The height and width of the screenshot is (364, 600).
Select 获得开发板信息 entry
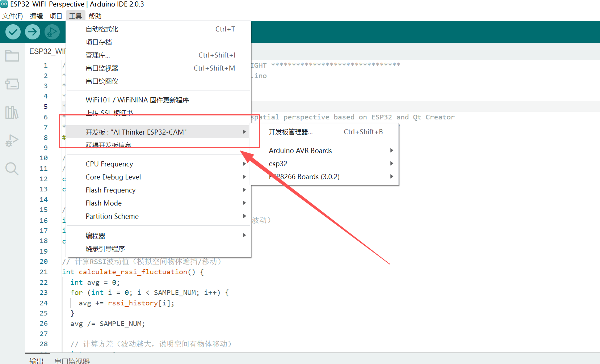pyautogui.click(x=159, y=145)
